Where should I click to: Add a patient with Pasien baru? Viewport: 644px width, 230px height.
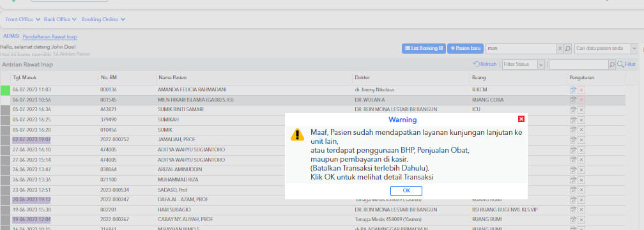point(465,49)
